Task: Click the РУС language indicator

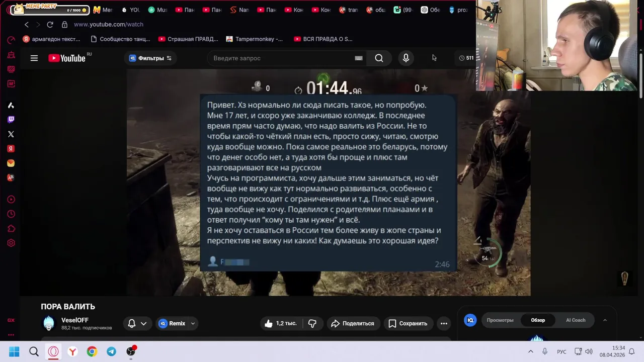Action: coord(561,351)
